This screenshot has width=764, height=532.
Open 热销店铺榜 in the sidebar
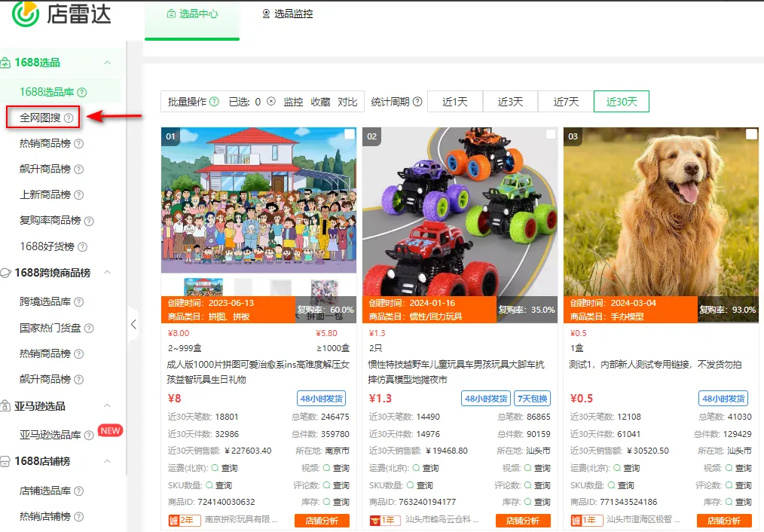pyautogui.click(x=44, y=516)
